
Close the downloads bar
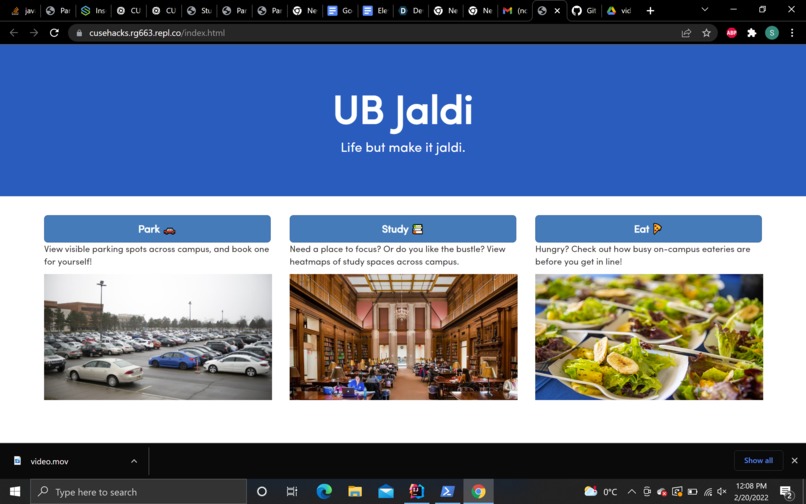[795, 460]
